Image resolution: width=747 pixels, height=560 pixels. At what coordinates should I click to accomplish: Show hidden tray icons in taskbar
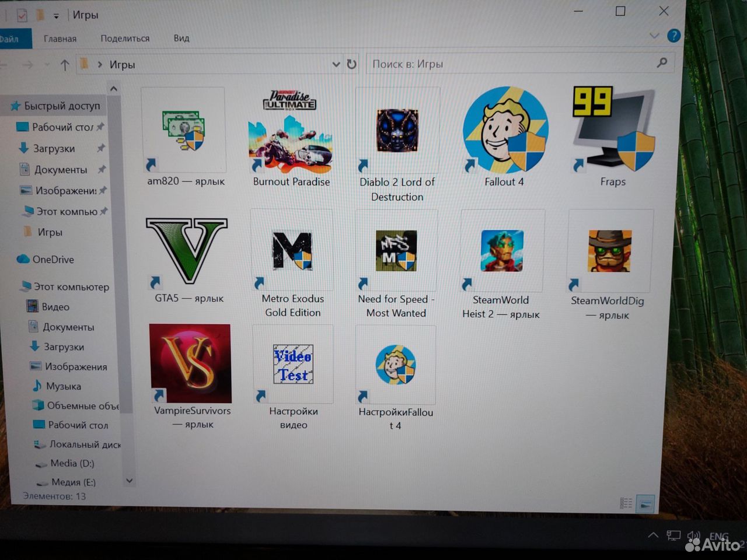(x=653, y=535)
